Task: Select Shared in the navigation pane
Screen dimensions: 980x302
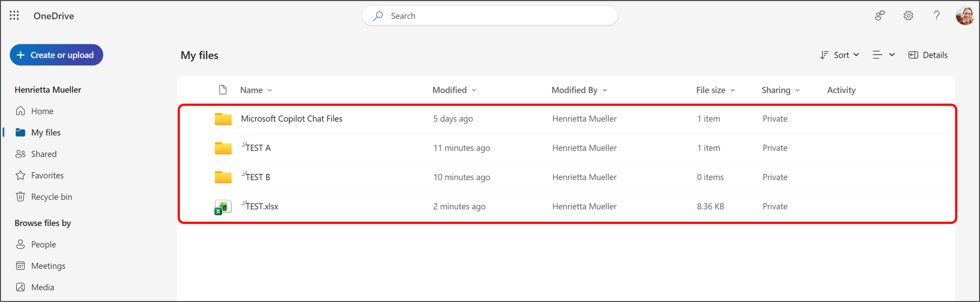Action: point(44,154)
